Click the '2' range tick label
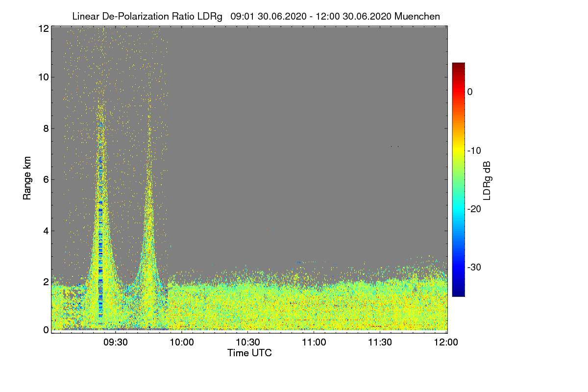The image size is (588, 392). click(x=45, y=282)
